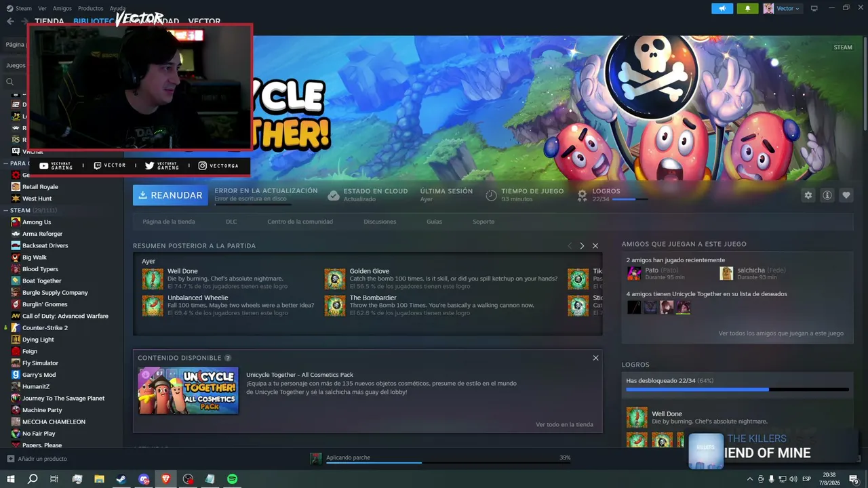This screenshot has height=488, width=868.
Task: Open the VECTOR profile nav tab
Action: click(x=204, y=21)
